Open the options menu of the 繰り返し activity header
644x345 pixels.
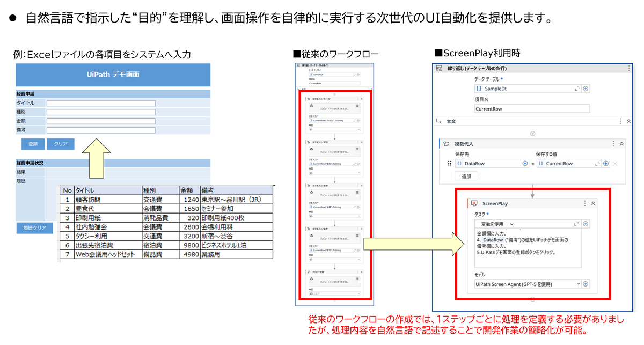[629, 69]
